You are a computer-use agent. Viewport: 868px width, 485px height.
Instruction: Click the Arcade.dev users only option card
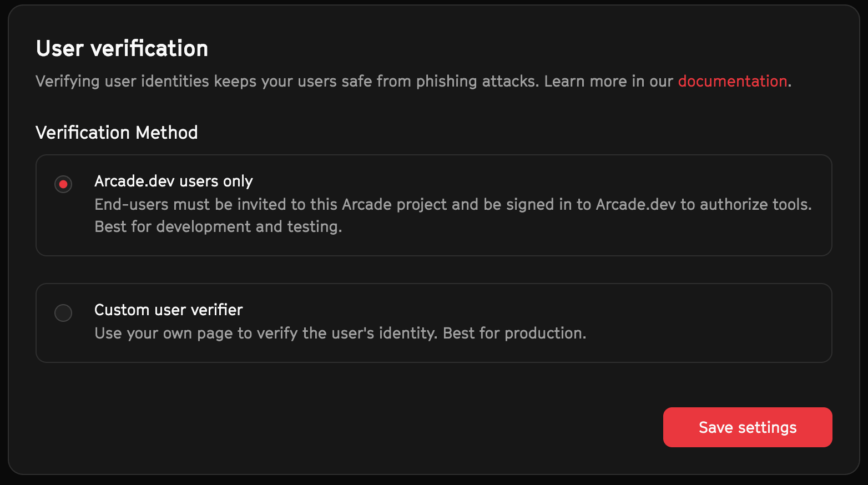point(433,205)
